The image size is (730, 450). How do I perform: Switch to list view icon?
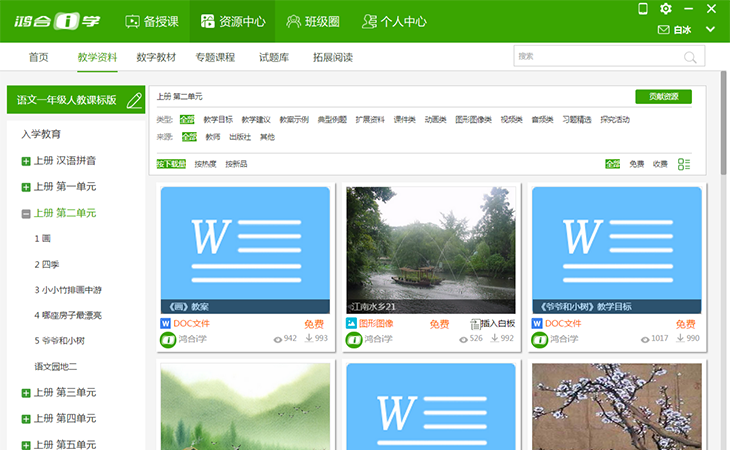(684, 164)
